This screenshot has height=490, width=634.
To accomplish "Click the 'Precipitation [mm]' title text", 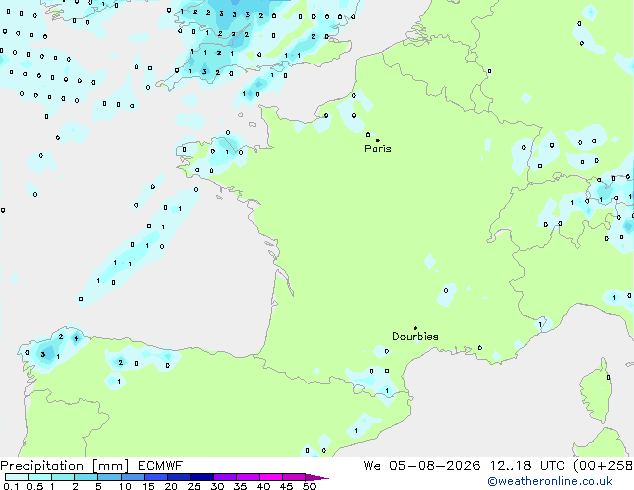I will [x=65, y=466].
